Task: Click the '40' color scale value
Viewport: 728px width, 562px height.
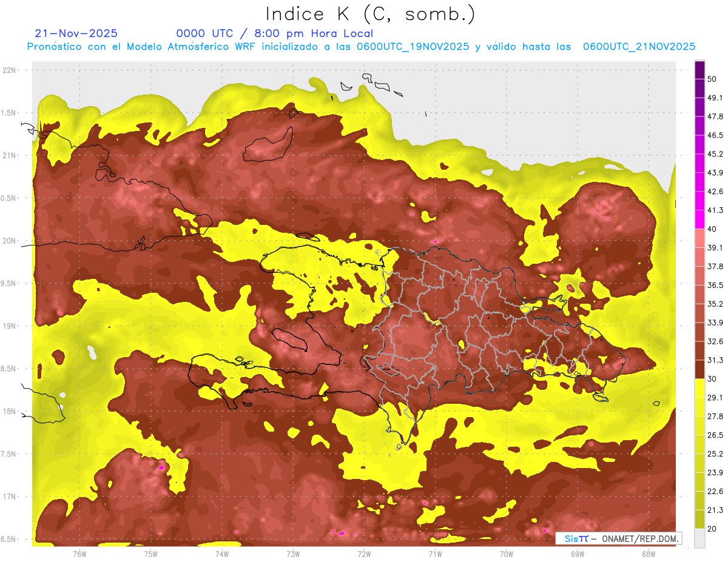Action: pyautogui.click(x=712, y=229)
